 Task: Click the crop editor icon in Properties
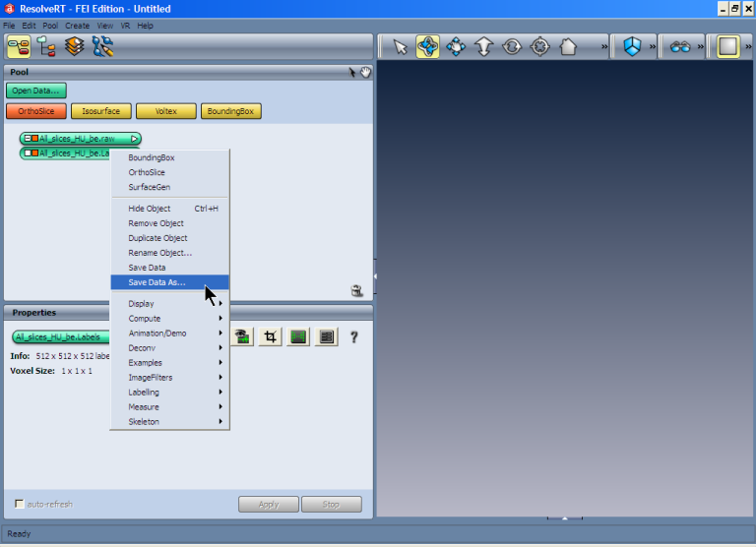[270, 336]
